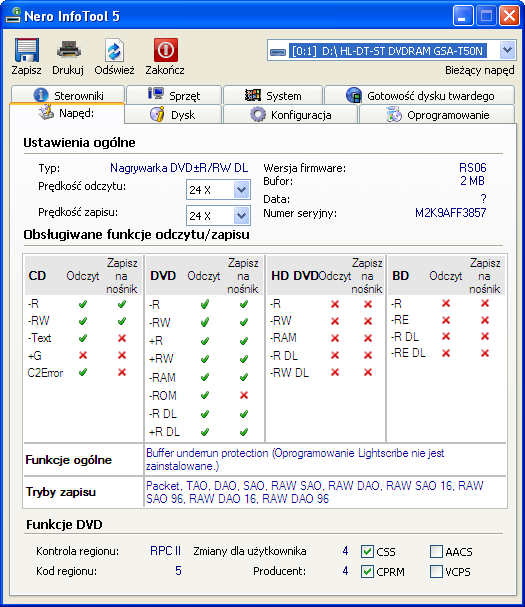Click the Funkcje ogólne row label

coord(69,460)
